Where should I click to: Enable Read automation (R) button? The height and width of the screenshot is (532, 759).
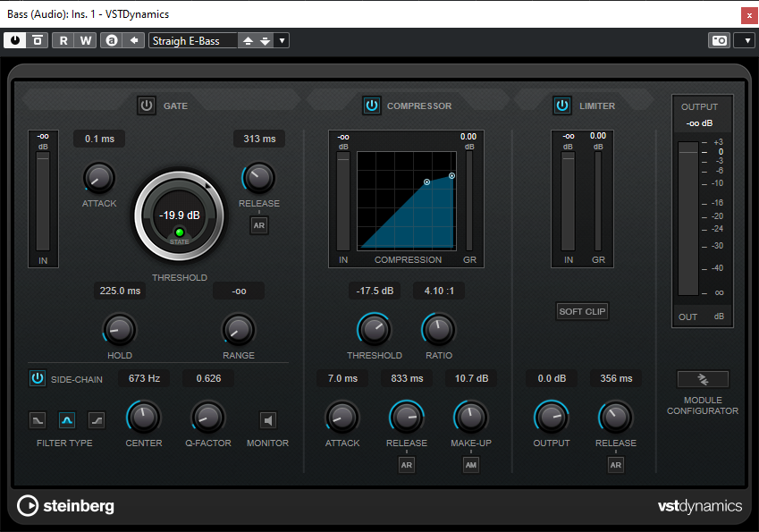click(63, 40)
